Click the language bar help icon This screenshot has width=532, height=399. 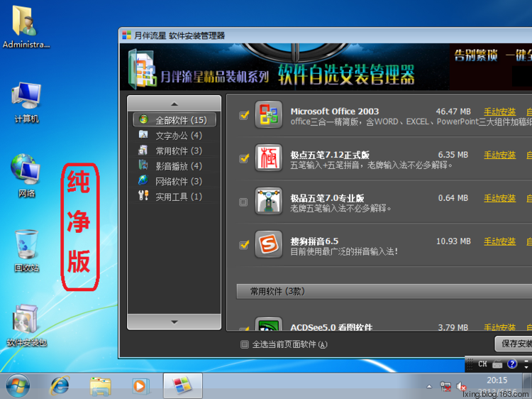512,364
